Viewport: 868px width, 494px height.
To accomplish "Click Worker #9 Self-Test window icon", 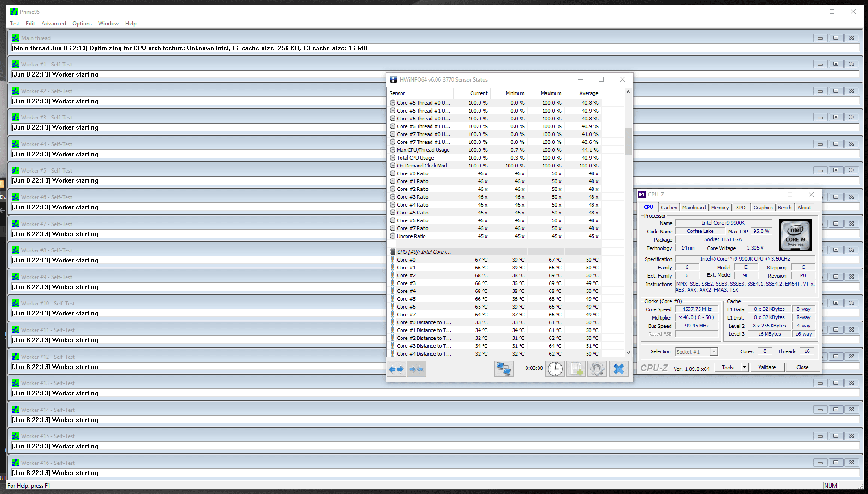I will [x=16, y=277].
